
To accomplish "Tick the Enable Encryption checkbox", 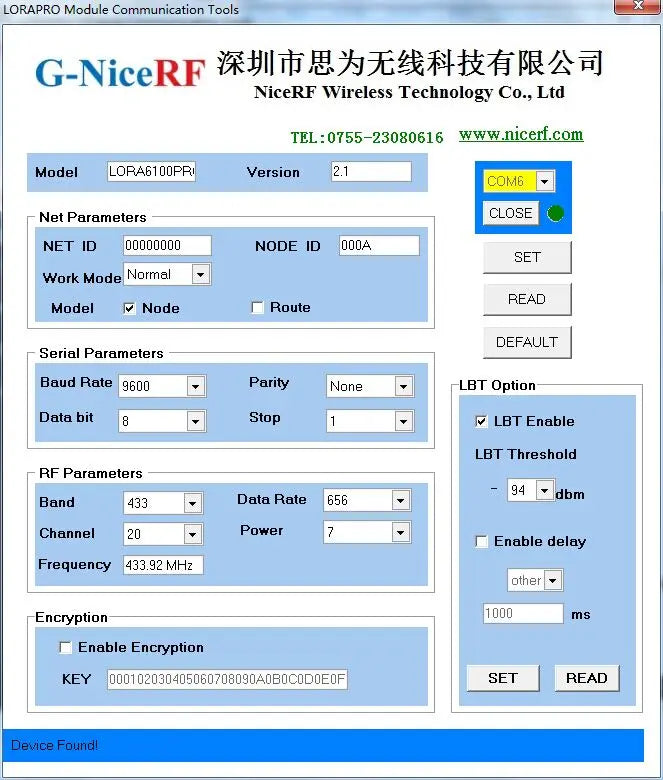I will click(x=65, y=647).
